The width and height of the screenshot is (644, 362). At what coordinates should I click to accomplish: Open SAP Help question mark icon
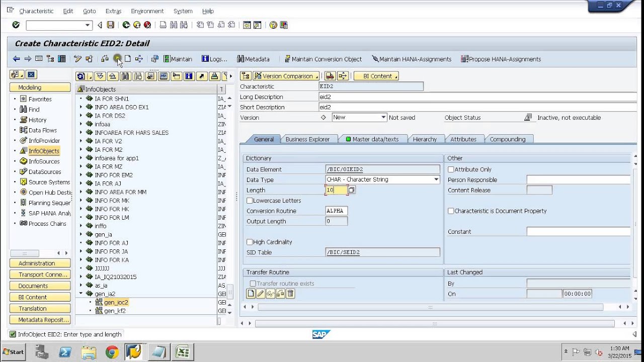tap(273, 25)
